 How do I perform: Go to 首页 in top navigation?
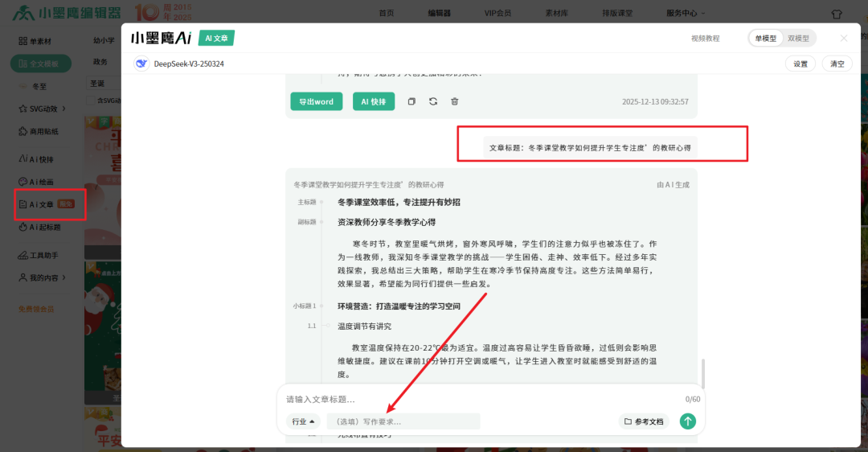pos(387,13)
